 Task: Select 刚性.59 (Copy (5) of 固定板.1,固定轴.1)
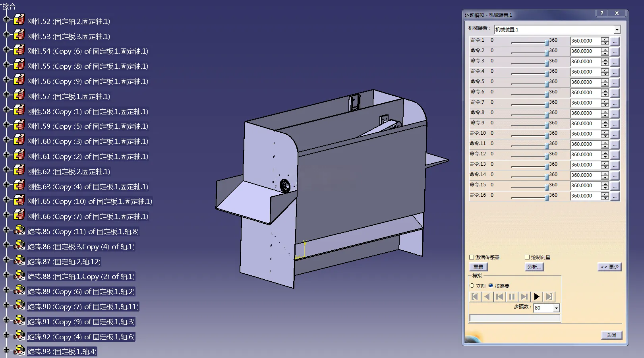(x=88, y=126)
